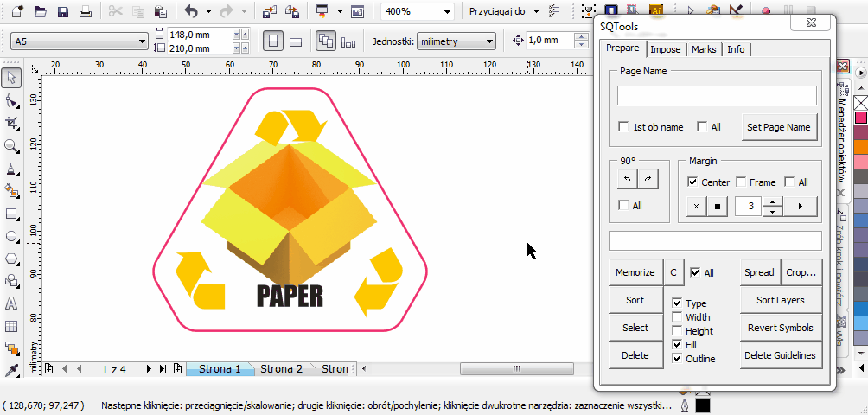Image resolution: width=868 pixels, height=415 pixels.
Task: Enable the Height checkbox
Action: (x=677, y=331)
